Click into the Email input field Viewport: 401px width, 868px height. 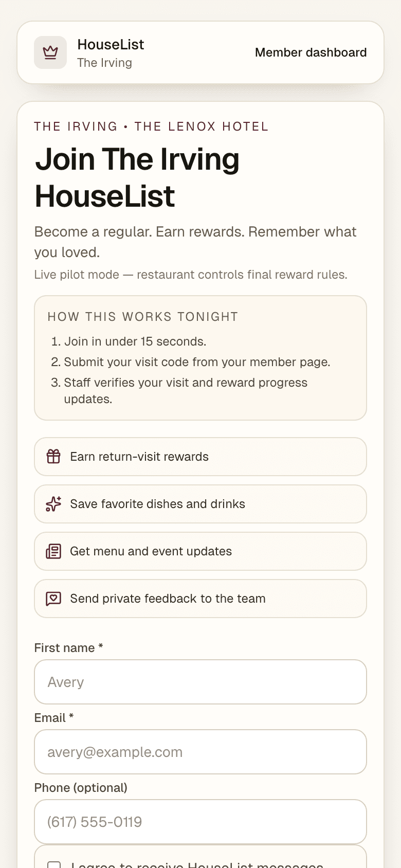[x=200, y=752]
